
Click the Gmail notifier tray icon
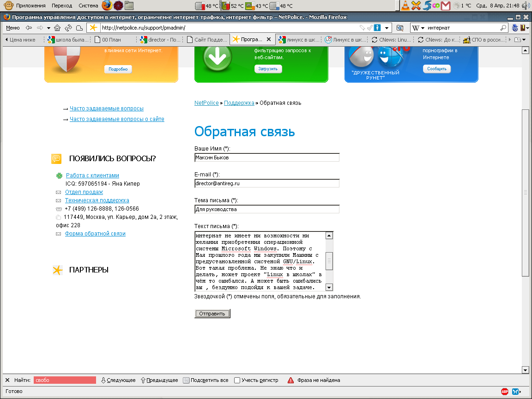(445, 6)
